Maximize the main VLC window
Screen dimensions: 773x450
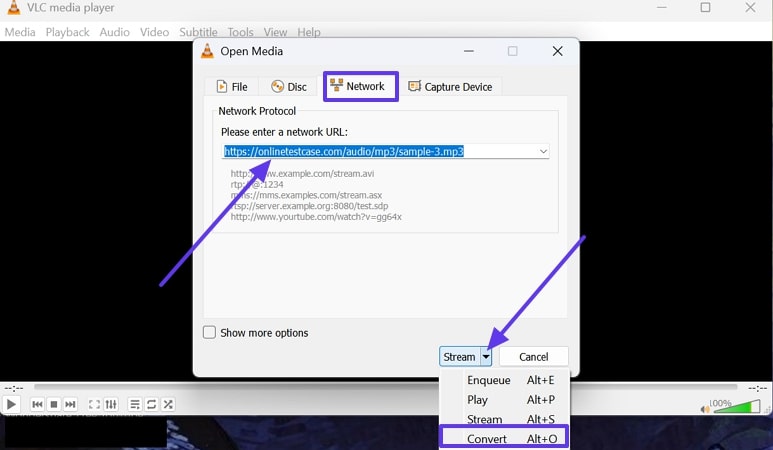(x=705, y=7)
